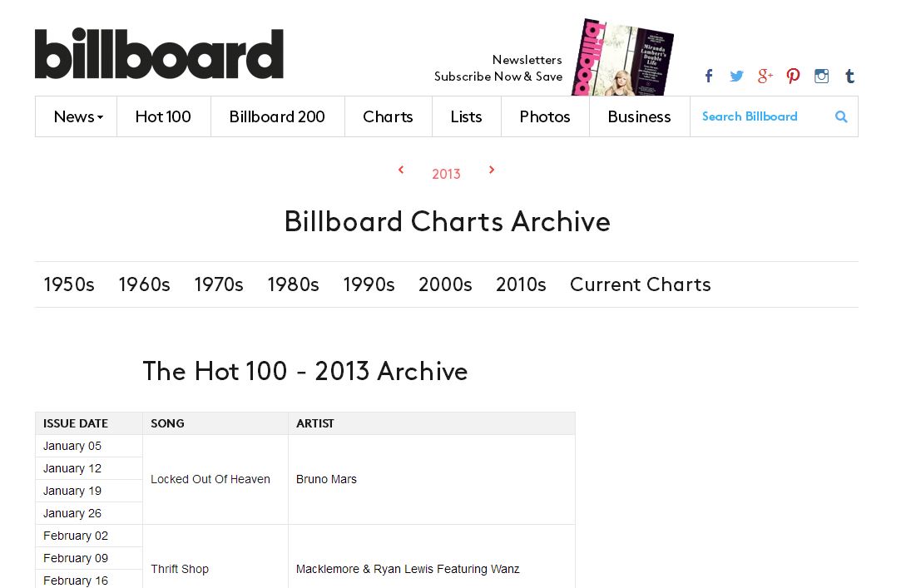Open Billboard's Facebook page icon
The image size is (916, 588).
tap(709, 76)
